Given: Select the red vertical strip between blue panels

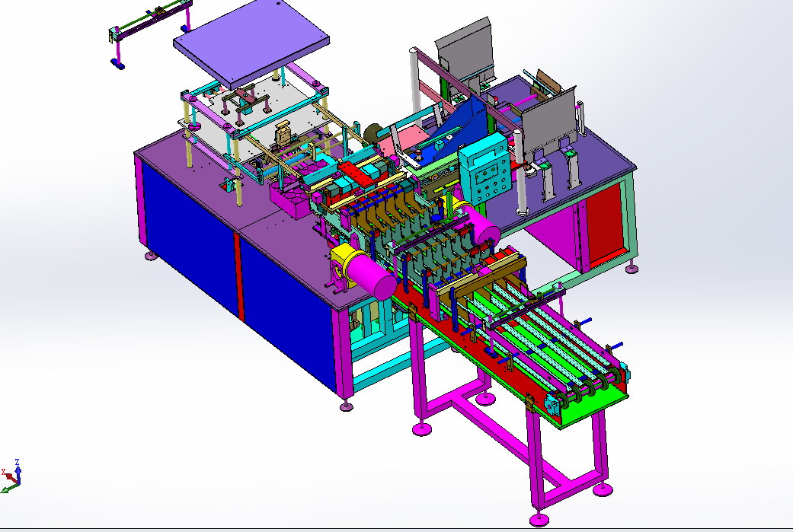Looking at the screenshot, I should click(x=238, y=276).
